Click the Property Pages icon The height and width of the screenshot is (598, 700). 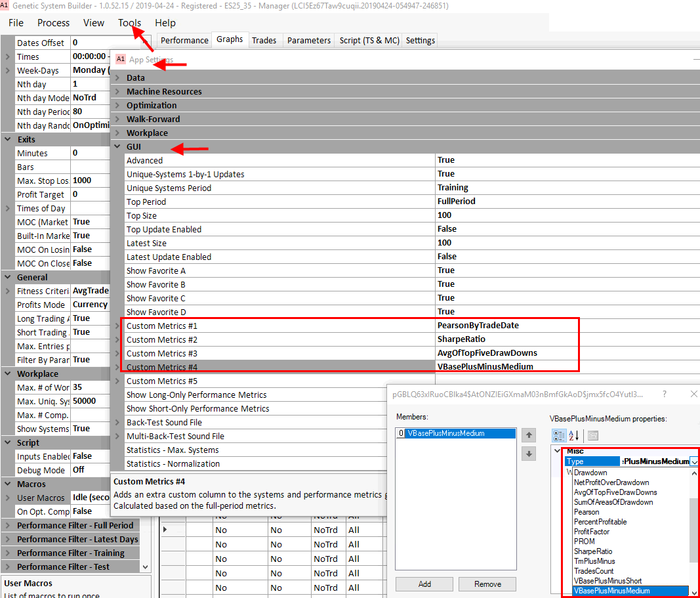click(x=593, y=435)
